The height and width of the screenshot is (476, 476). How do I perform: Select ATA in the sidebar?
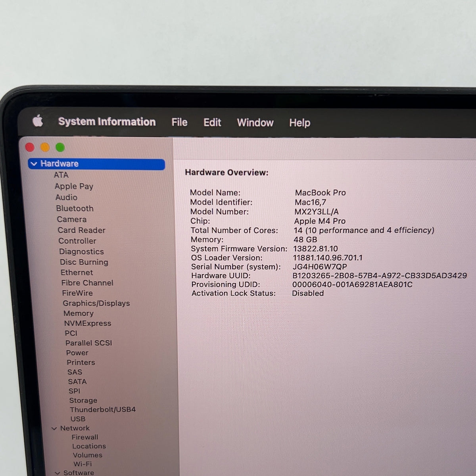tap(61, 175)
